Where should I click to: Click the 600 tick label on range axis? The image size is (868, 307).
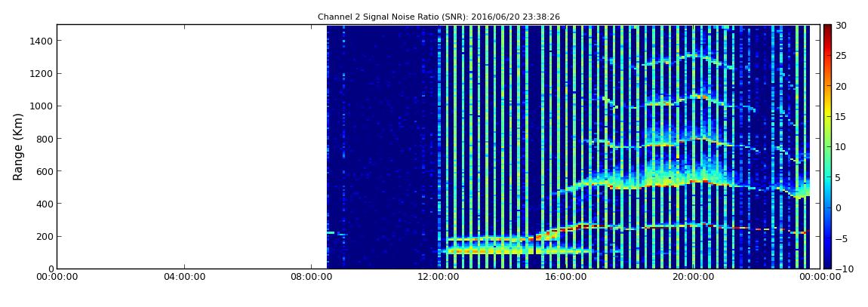coord(45,171)
